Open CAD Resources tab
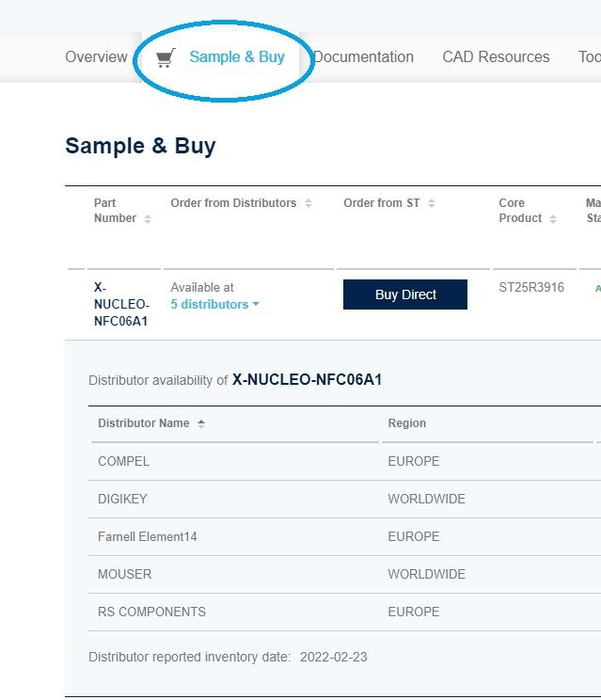 (496, 57)
